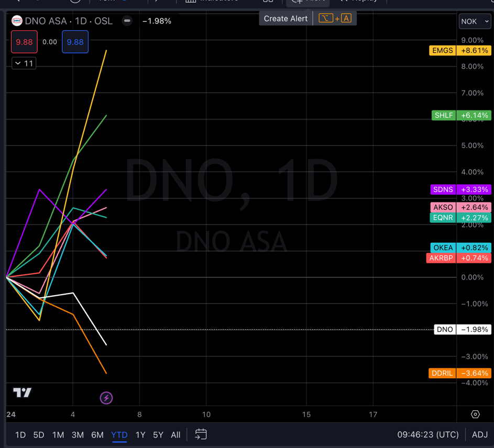Image resolution: width=494 pixels, height=448 pixels.
Task: Click the 8.00% tick on the price scale
Action: coord(473,66)
